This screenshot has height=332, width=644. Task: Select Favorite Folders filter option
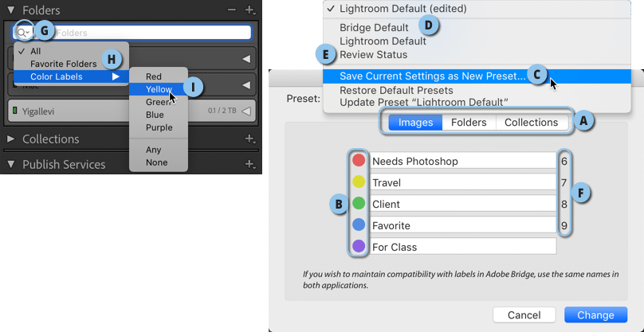coord(64,64)
